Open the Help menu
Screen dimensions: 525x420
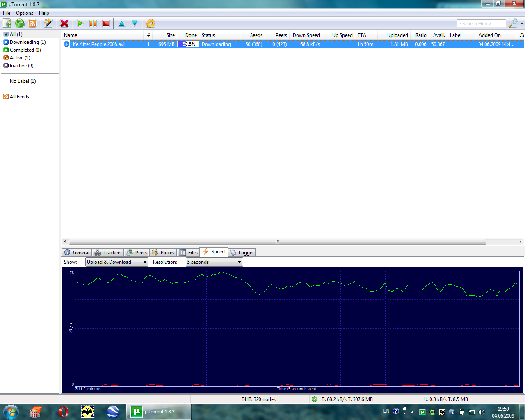point(44,13)
